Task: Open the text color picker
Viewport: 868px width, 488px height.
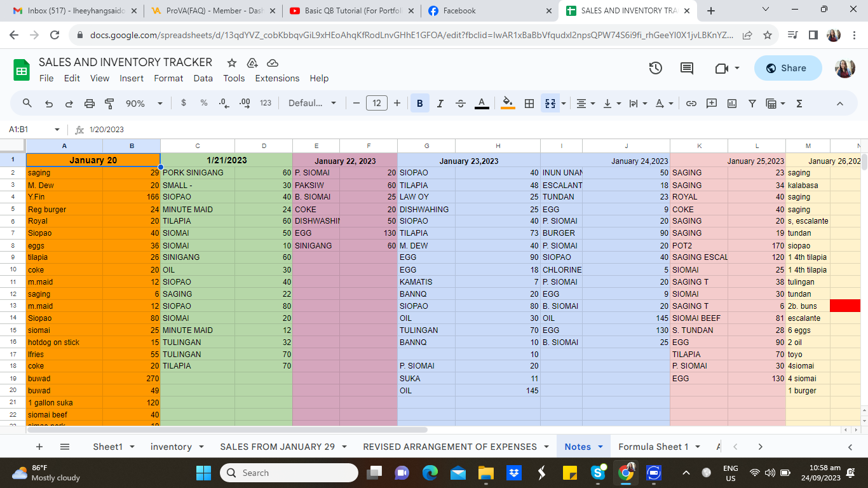Action: click(x=482, y=103)
